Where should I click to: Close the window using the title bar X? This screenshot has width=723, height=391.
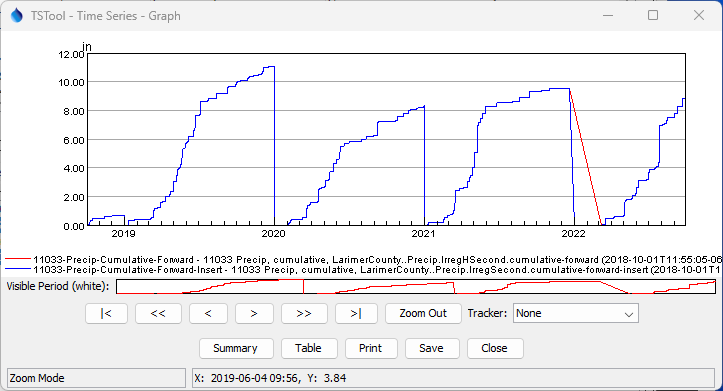point(699,16)
